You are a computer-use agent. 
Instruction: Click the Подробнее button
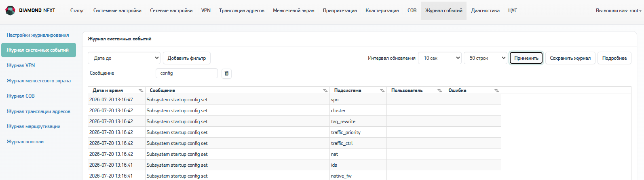(x=614, y=58)
